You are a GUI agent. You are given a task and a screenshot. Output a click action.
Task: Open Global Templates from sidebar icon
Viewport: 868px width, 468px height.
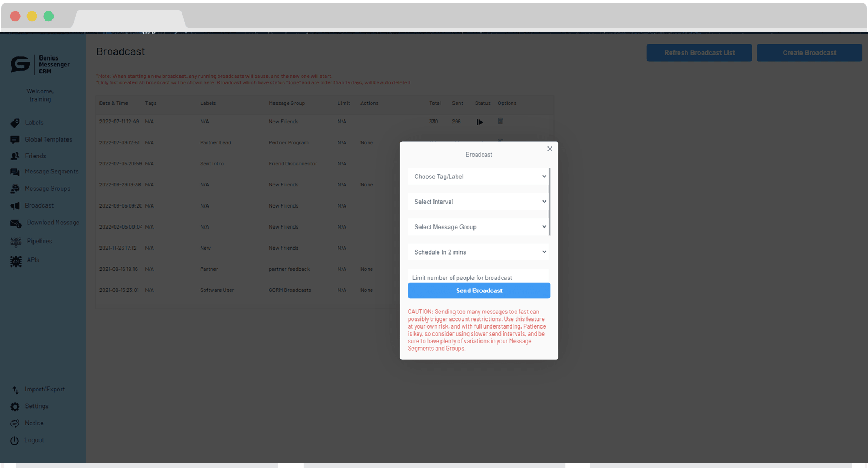coord(15,140)
